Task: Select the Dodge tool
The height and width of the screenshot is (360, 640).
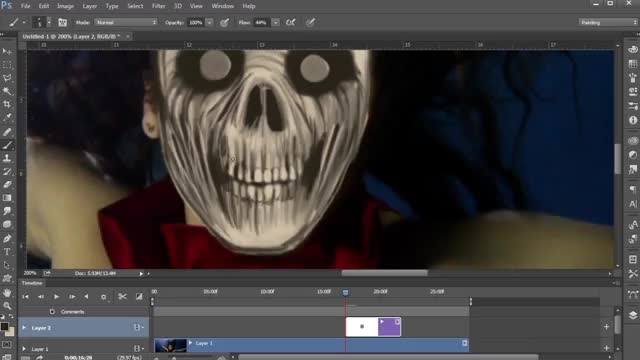Action: click(7, 224)
